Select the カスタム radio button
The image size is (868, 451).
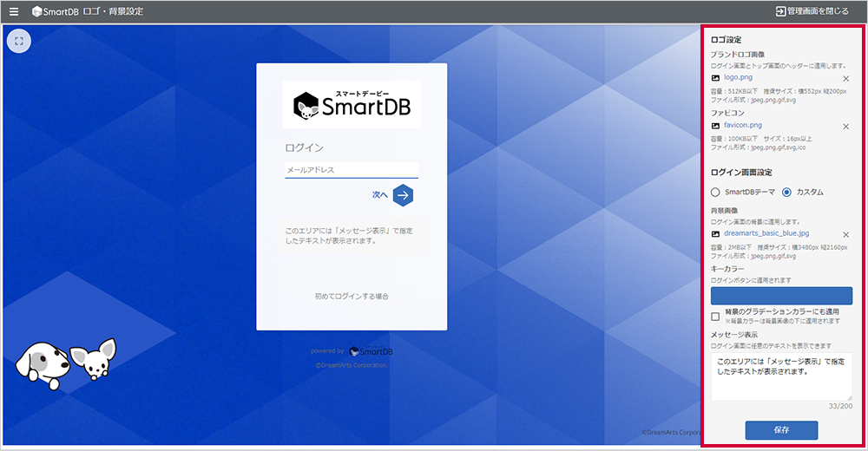click(786, 192)
